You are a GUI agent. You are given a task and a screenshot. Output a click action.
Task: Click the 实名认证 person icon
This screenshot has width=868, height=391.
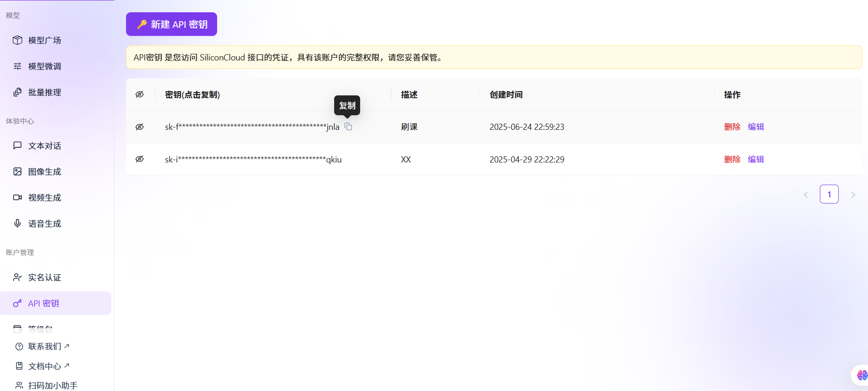pyautogui.click(x=17, y=277)
